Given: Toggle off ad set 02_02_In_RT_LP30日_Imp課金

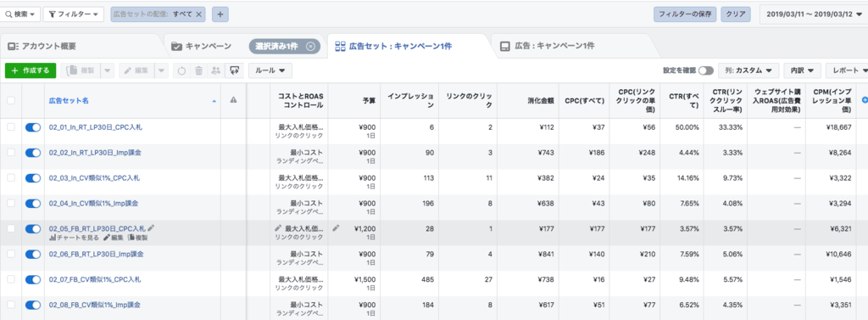Looking at the screenshot, I should (x=33, y=153).
